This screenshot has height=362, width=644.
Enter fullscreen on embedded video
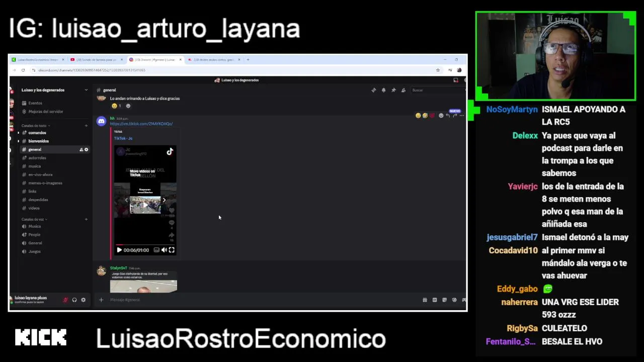172,250
